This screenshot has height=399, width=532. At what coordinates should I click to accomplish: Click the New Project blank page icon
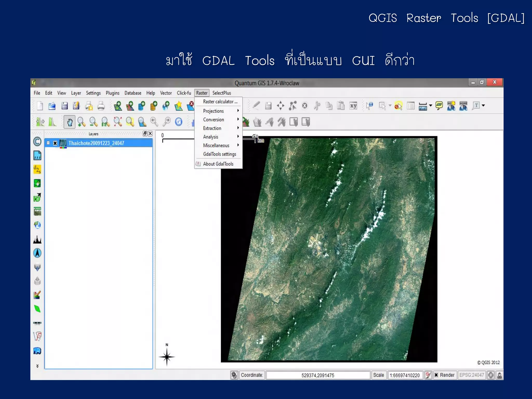(40, 106)
